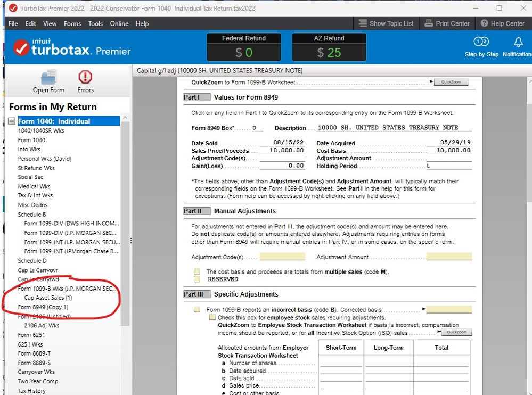Check the employee stock sales adjustments box
532x395 pixels.
(x=212, y=317)
